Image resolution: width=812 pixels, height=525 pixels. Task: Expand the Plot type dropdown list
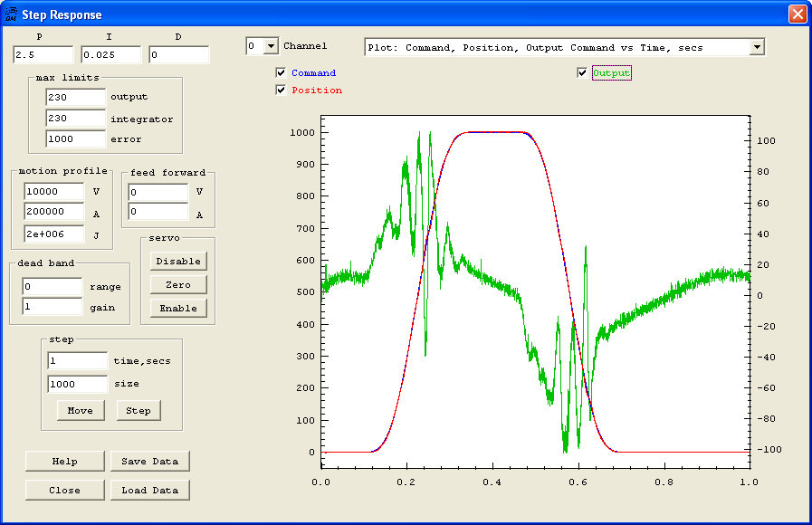pyautogui.click(x=757, y=47)
